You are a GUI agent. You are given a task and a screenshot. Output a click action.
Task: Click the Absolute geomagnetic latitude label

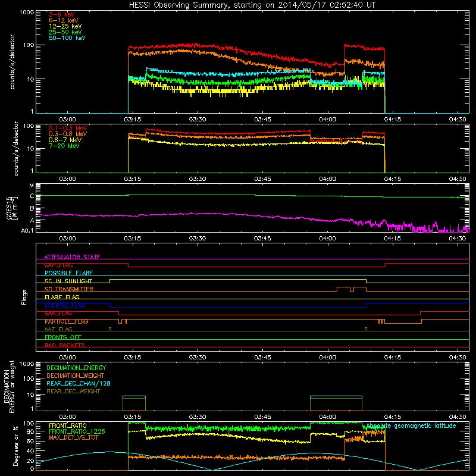(x=411, y=425)
